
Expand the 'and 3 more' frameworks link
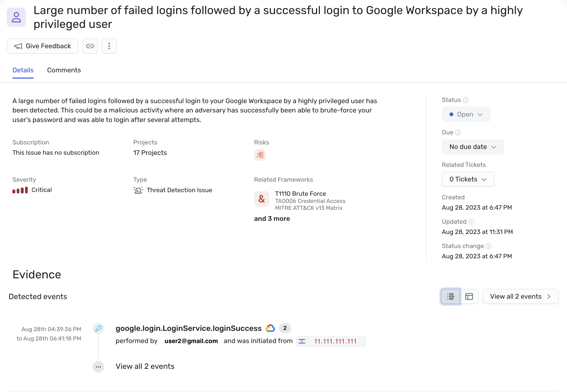point(272,219)
